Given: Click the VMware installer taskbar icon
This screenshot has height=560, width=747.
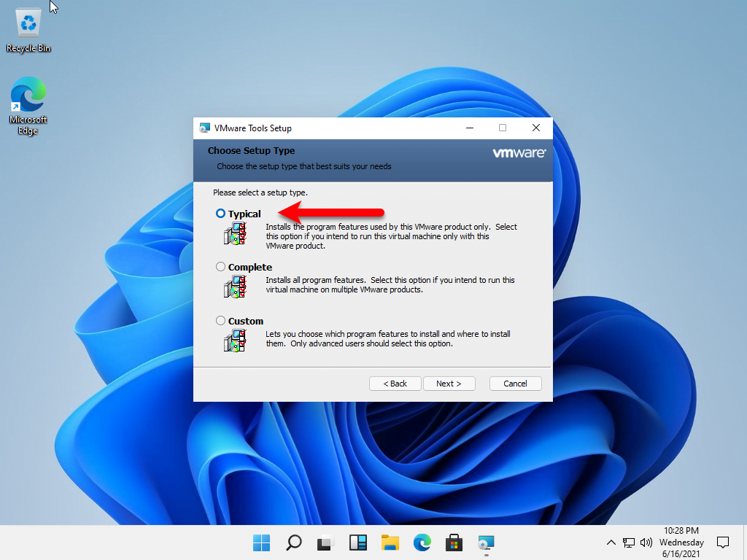Looking at the screenshot, I should pyautogui.click(x=486, y=542).
